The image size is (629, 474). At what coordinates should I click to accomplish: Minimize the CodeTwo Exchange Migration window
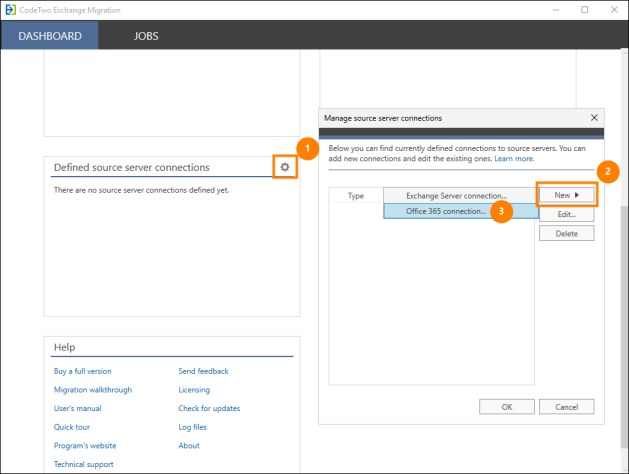(x=556, y=10)
